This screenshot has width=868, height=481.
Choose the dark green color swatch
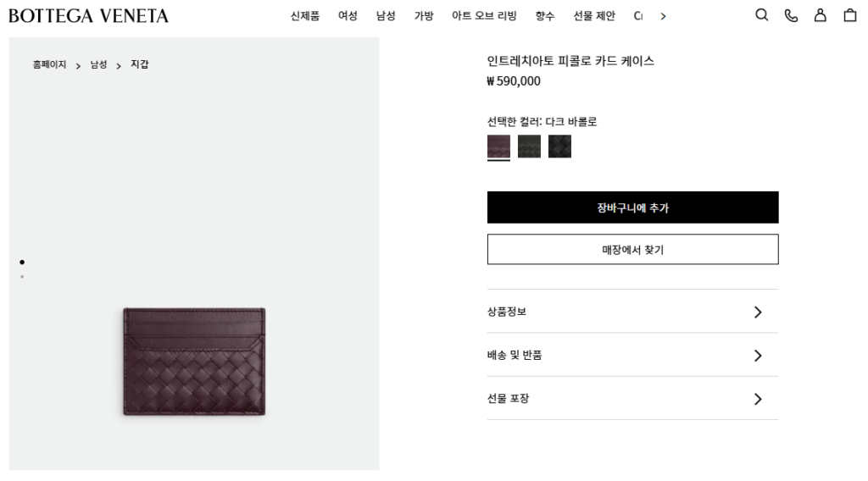529,147
